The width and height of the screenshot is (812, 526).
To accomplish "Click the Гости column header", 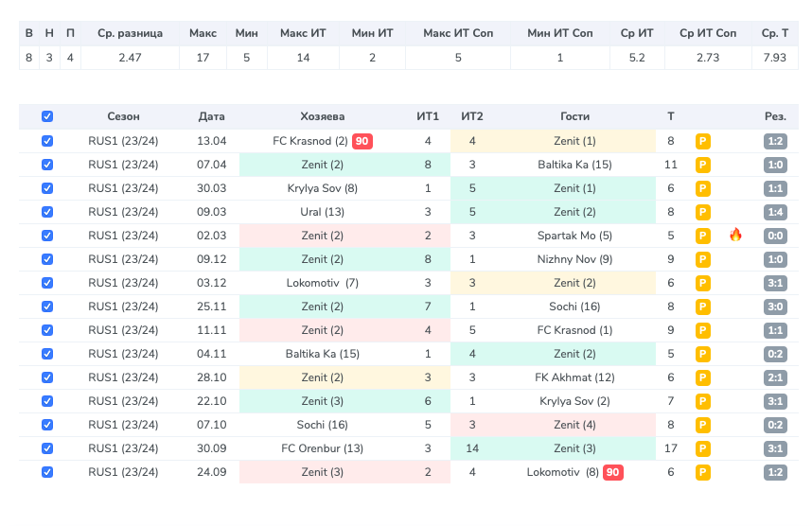I will pyautogui.click(x=574, y=116).
